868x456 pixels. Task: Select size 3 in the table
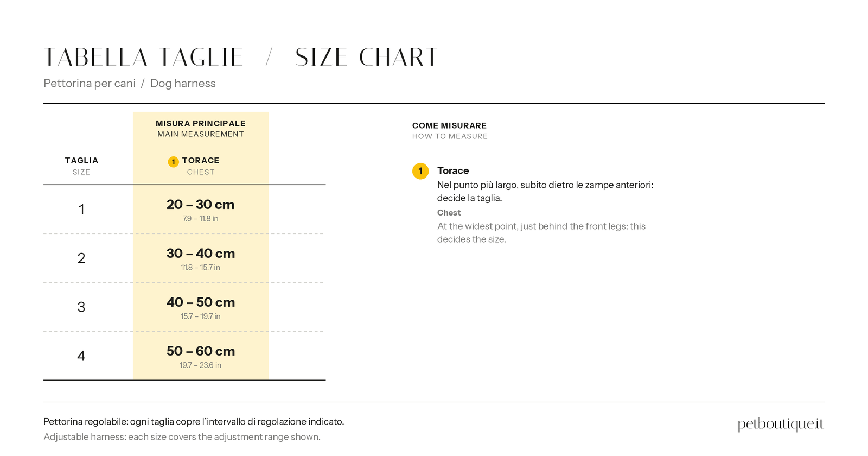tap(81, 307)
